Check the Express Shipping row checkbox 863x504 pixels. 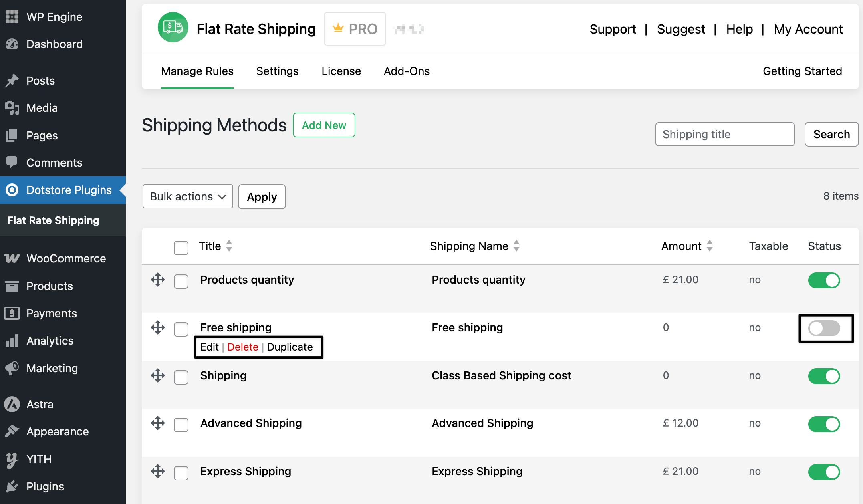(x=181, y=473)
